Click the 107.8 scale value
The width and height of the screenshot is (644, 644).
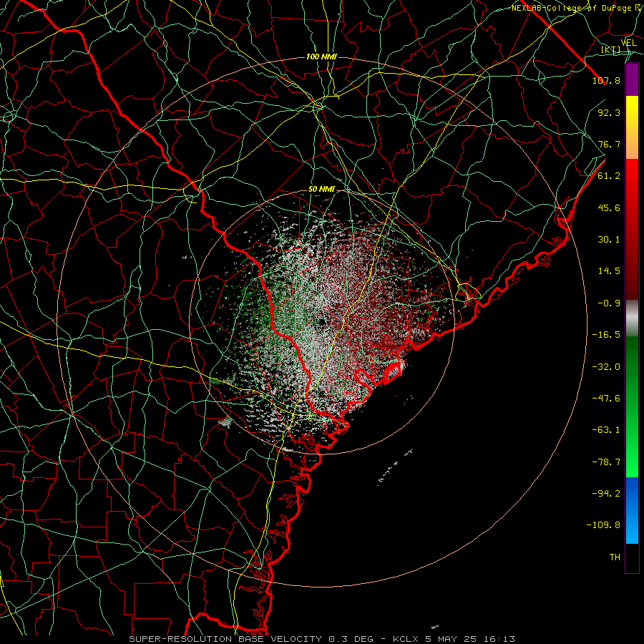coord(606,80)
